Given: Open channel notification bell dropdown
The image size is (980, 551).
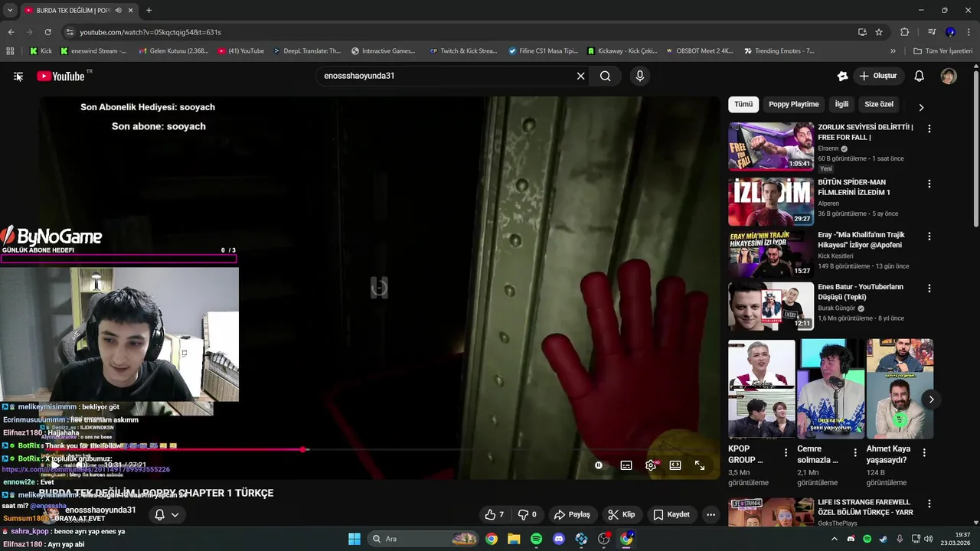Looking at the screenshot, I should [x=167, y=514].
